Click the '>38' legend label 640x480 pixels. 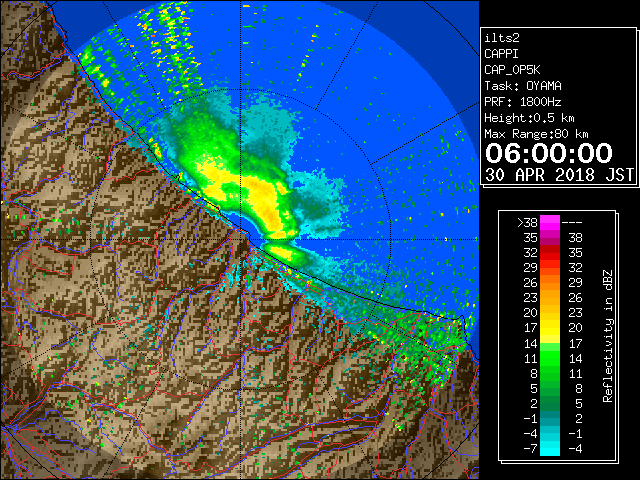coord(527,222)
